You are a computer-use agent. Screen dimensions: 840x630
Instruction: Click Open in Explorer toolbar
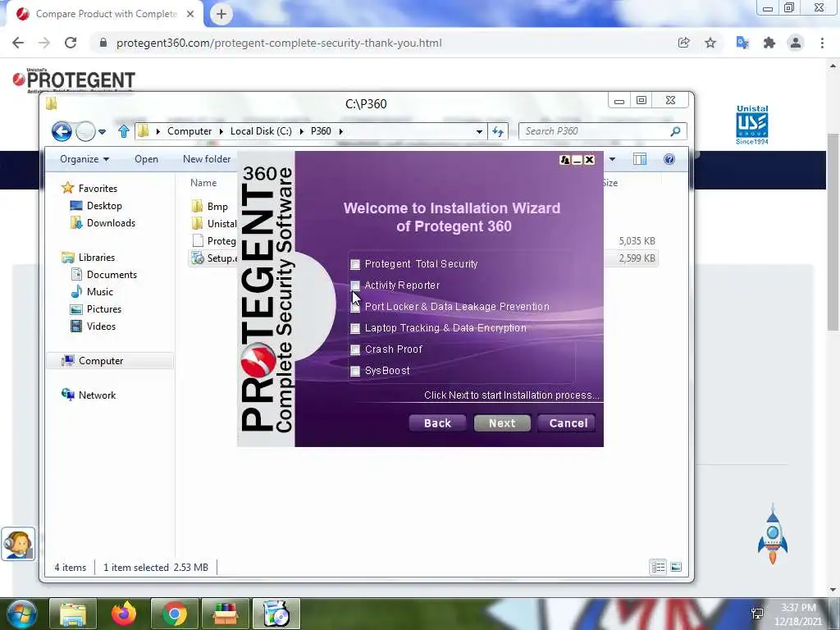146,159
